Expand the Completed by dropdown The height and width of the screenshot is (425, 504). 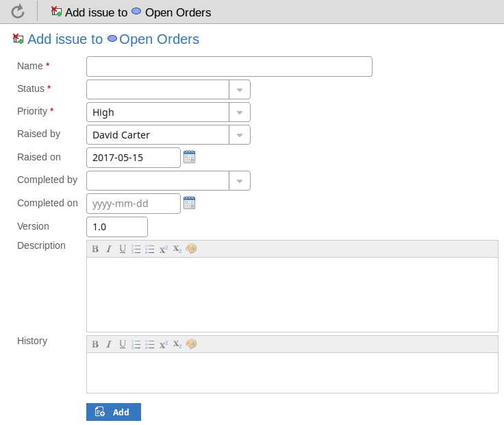240,181
